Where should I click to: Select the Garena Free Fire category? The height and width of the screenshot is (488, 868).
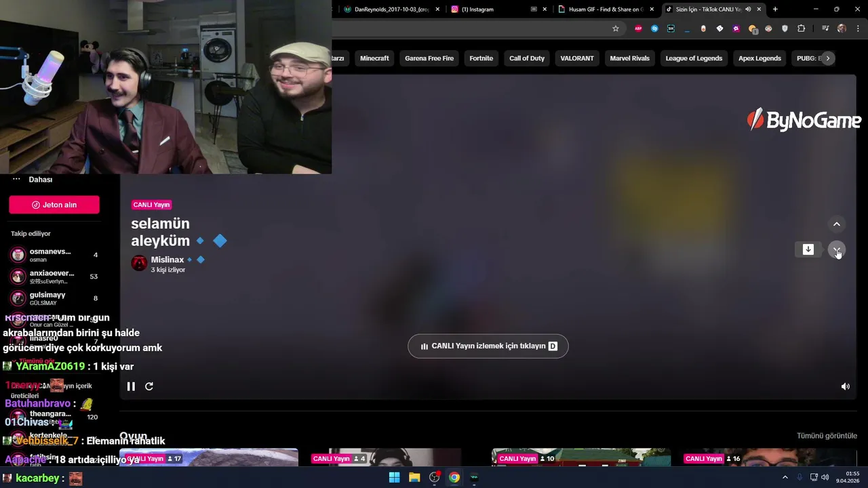[429, 58]
